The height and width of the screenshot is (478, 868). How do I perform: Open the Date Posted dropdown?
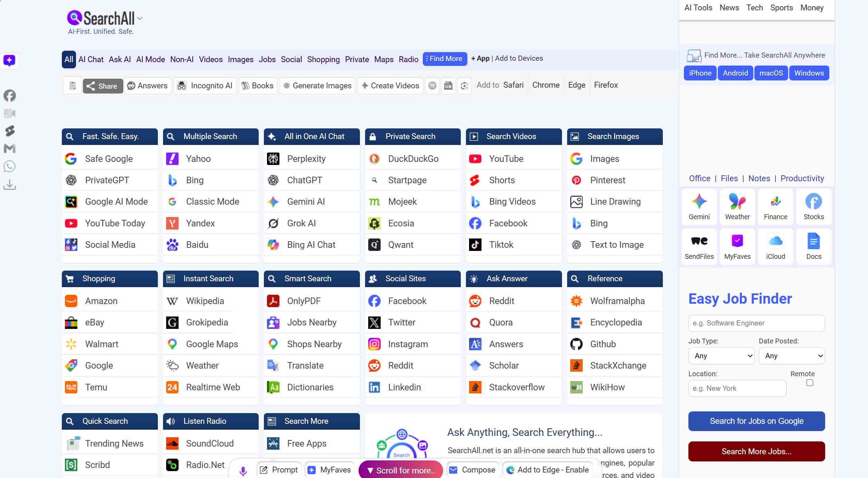tap(792, 356)
